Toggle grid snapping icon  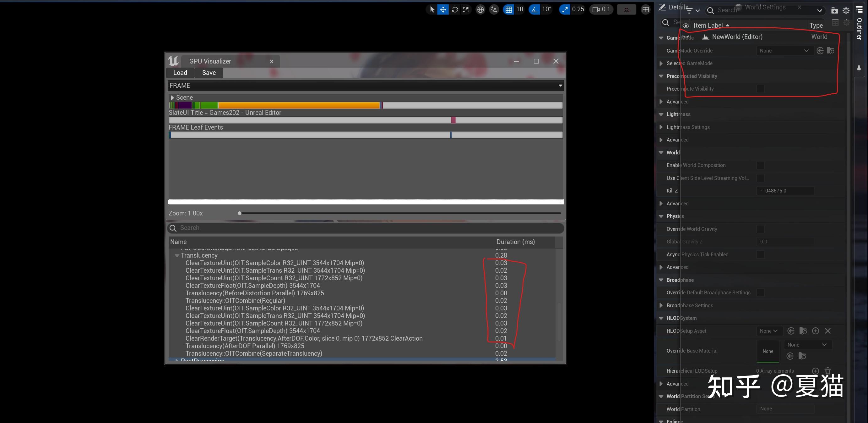(x=508, y=9)
